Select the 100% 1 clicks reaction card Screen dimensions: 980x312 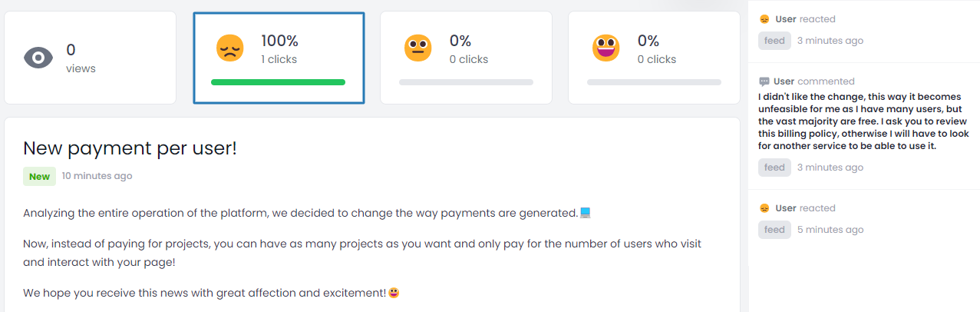[279, 58]
